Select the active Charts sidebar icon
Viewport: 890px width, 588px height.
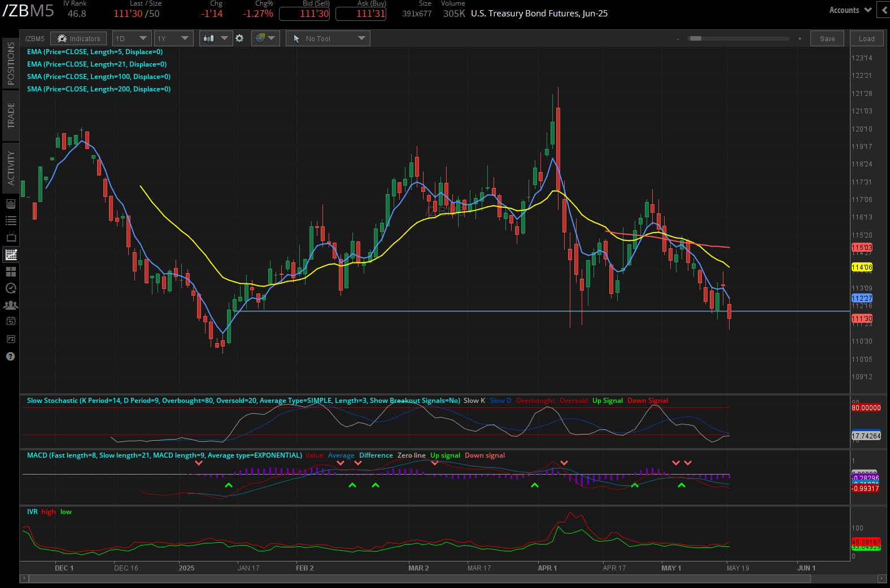pyautogui.click(x=11, y=254)
